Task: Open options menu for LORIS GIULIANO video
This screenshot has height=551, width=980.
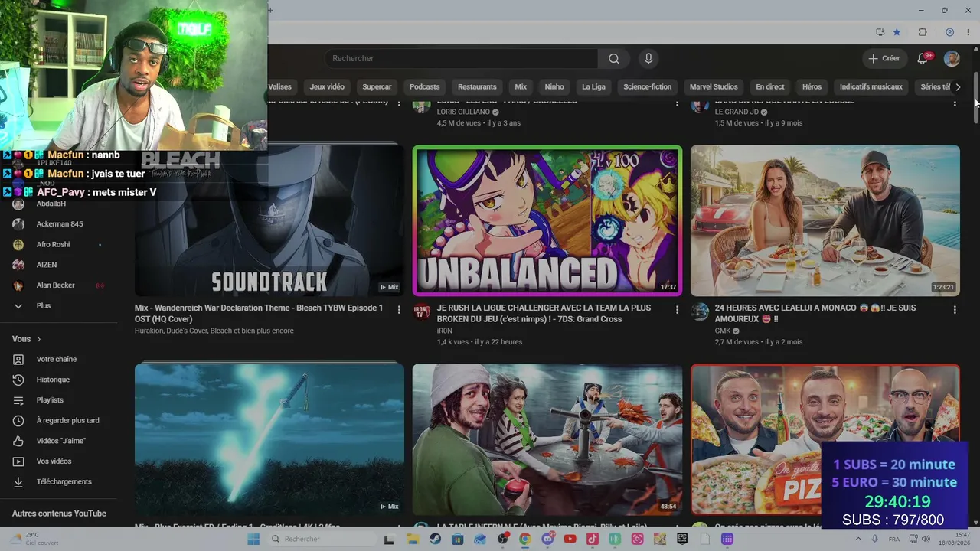Action: point(677,103)
